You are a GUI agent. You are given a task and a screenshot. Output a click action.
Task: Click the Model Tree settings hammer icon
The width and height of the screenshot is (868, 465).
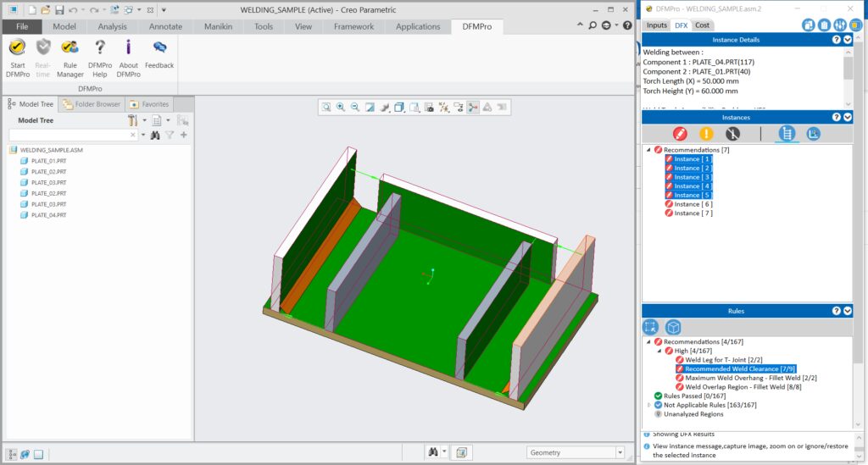coord(132,120)
